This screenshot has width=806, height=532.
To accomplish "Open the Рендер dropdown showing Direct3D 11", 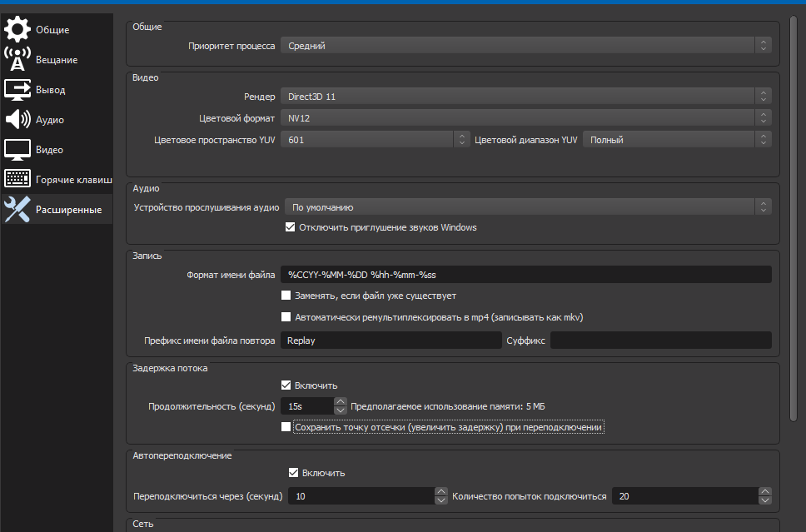I will click(526, 96).
